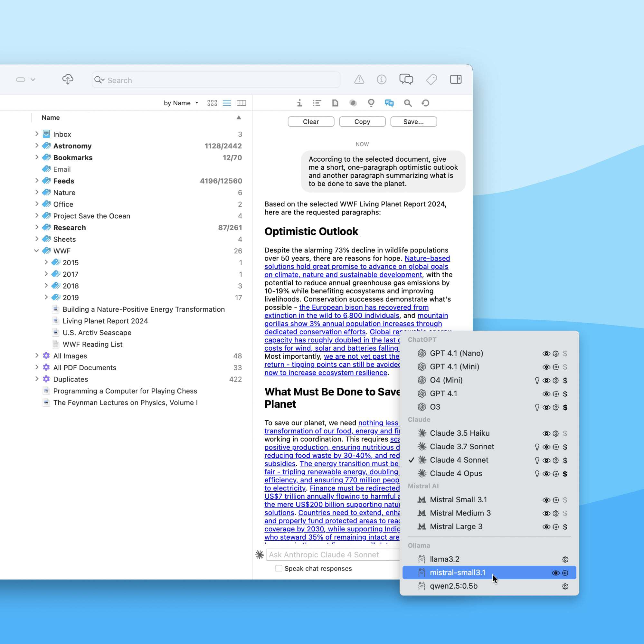The height and width of the screenshot is (644, 644).
Task: Open the info inspector icon in toolbar
Action: [381, 79]
